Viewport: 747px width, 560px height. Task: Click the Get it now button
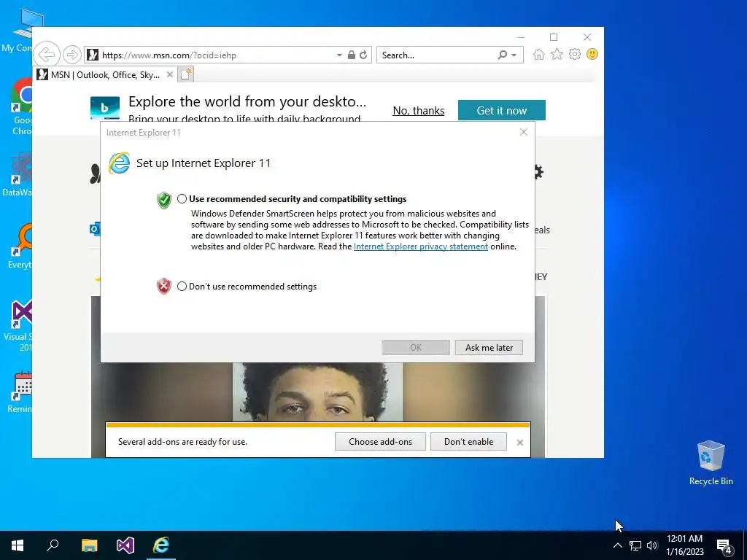(x=502, y=111)
